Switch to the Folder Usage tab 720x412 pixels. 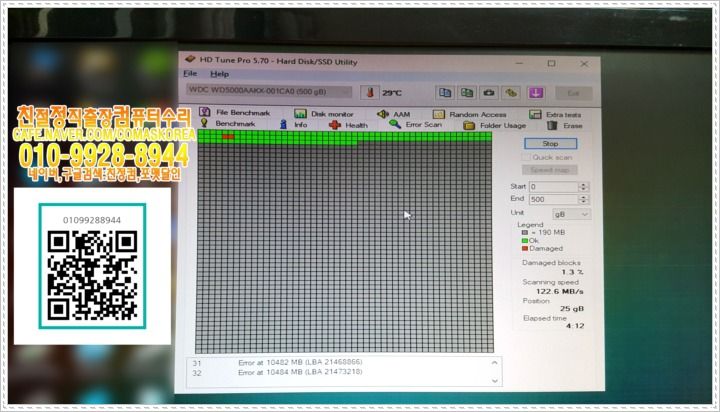[x=495, y=125]
